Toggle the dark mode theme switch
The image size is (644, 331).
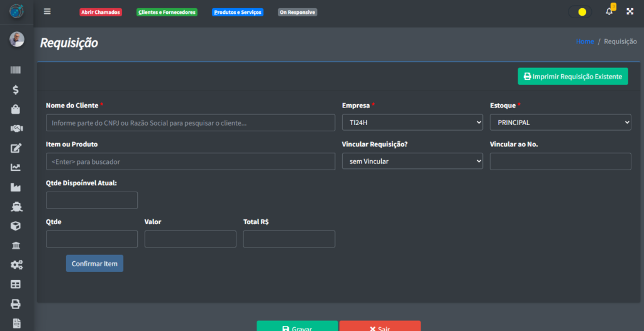click(x=579, y=12)
